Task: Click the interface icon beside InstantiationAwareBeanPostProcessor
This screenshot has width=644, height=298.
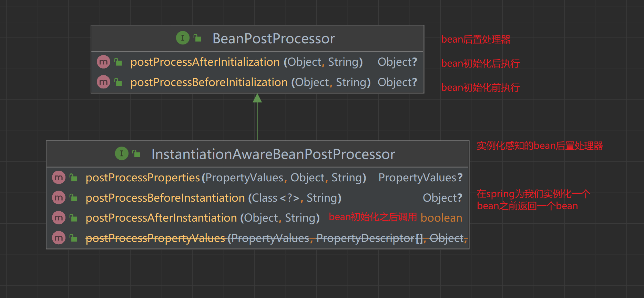Action: coord(122,153)
